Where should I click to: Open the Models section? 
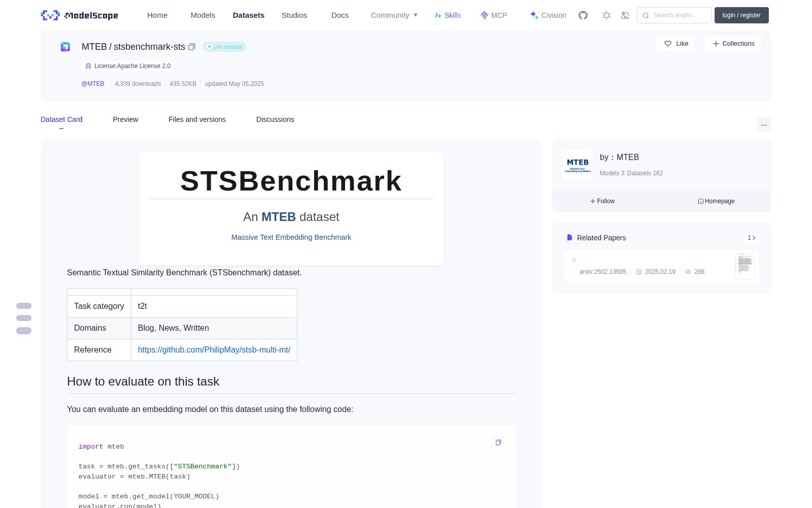(x=203, y=15)
